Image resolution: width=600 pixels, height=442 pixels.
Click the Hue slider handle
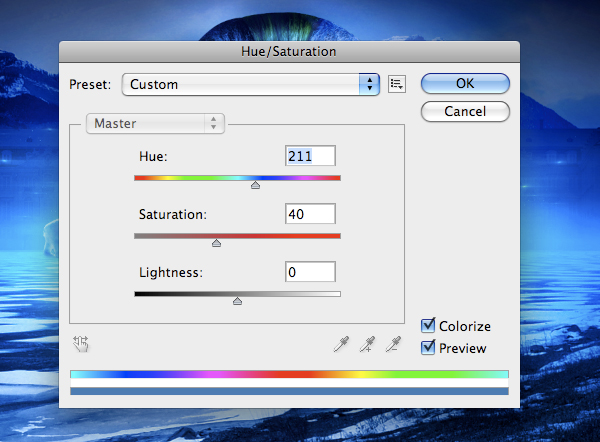pos(255,185)
